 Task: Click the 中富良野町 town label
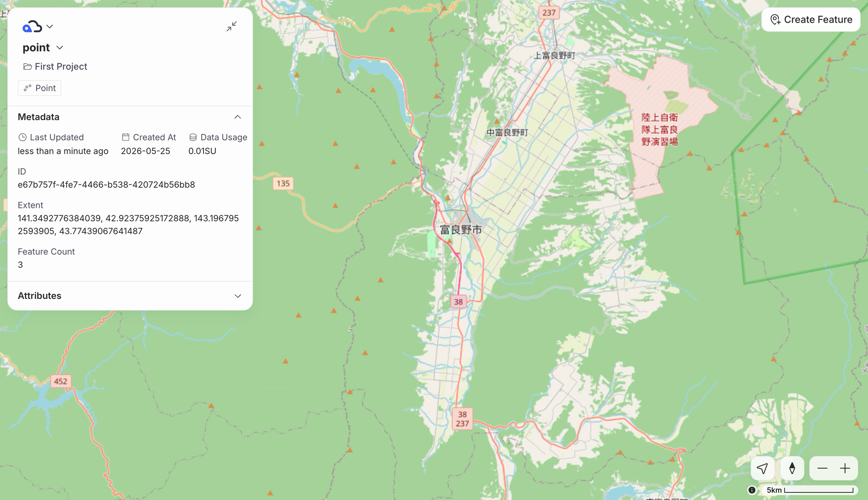(507, 132)
